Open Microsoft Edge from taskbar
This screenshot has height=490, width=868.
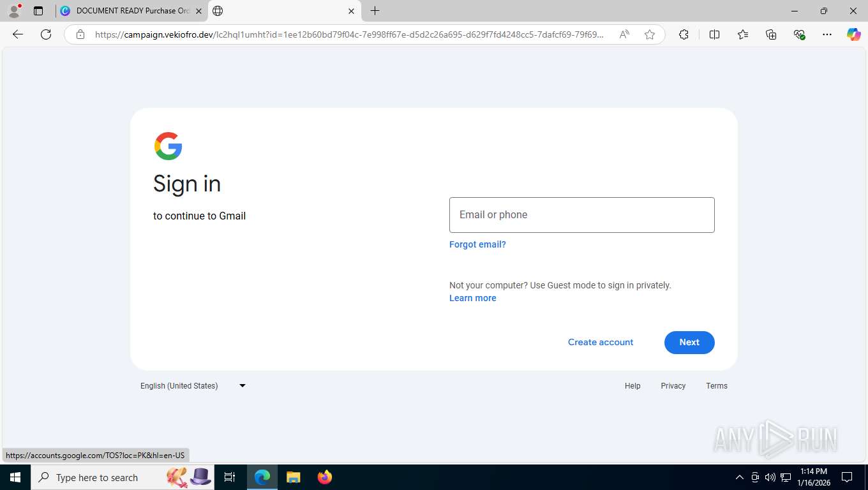(x=262, y=477)
